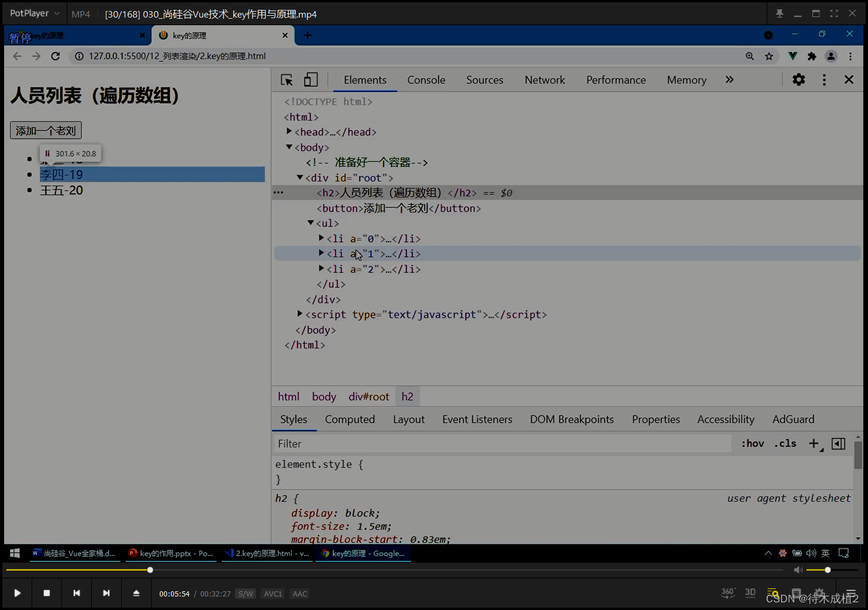Open the Network tab
This screenshot has height=610, width=868.
click(545, 80)
